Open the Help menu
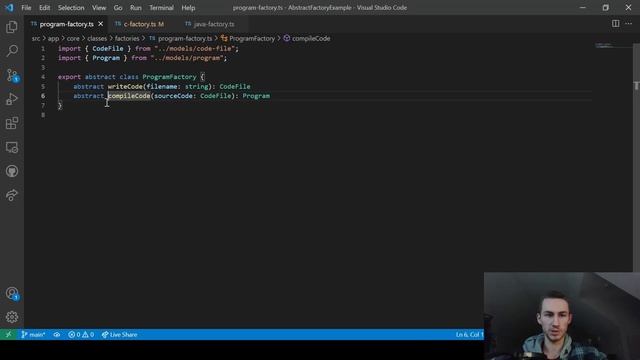Screen dimensions: 640x360 (188, 8)
